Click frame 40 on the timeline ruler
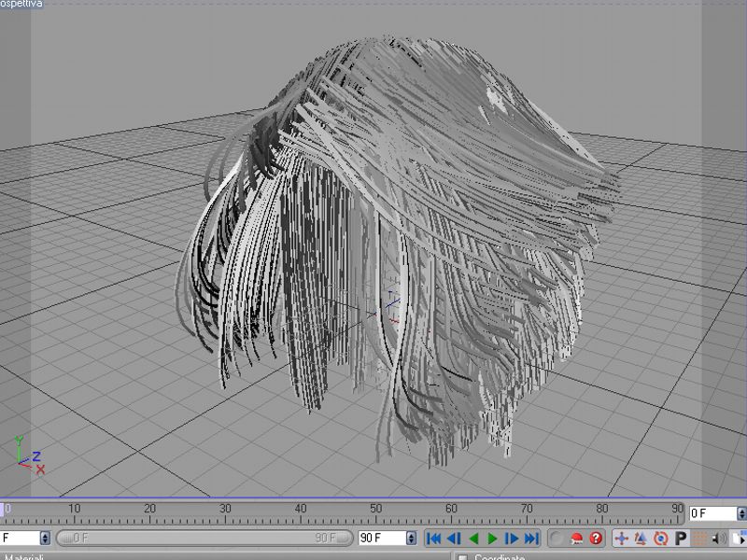Image resolution: width=747 pixels, height=560 pixels. coord(300,509)
